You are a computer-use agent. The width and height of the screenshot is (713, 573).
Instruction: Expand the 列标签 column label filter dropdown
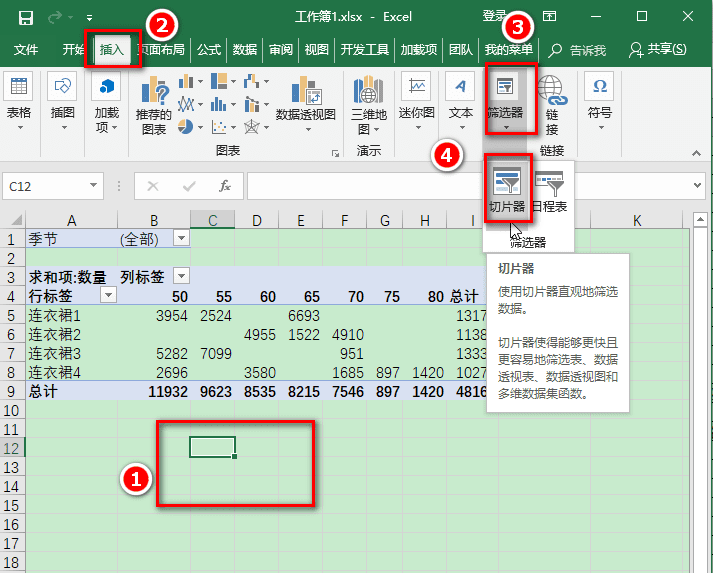[181, 276]
